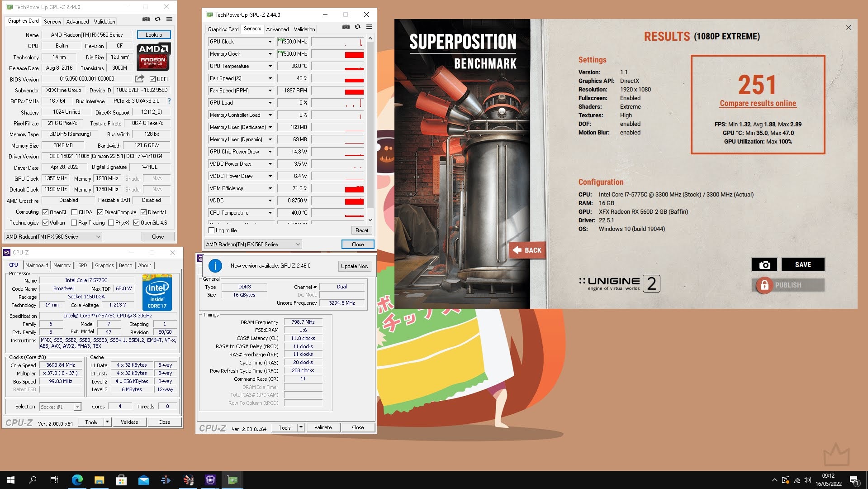Open the notification center icon
868x489 pixels.
click(x=854, y=480)
